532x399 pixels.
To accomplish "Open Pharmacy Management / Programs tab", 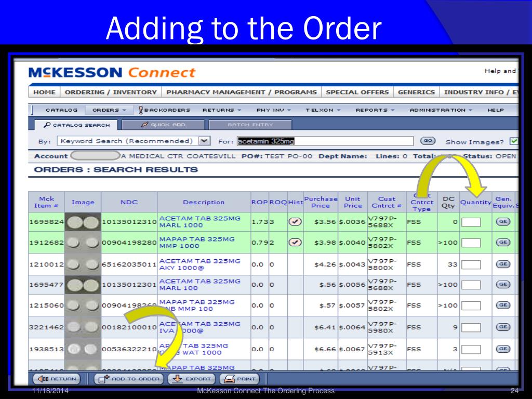I will tap(241, 92).
